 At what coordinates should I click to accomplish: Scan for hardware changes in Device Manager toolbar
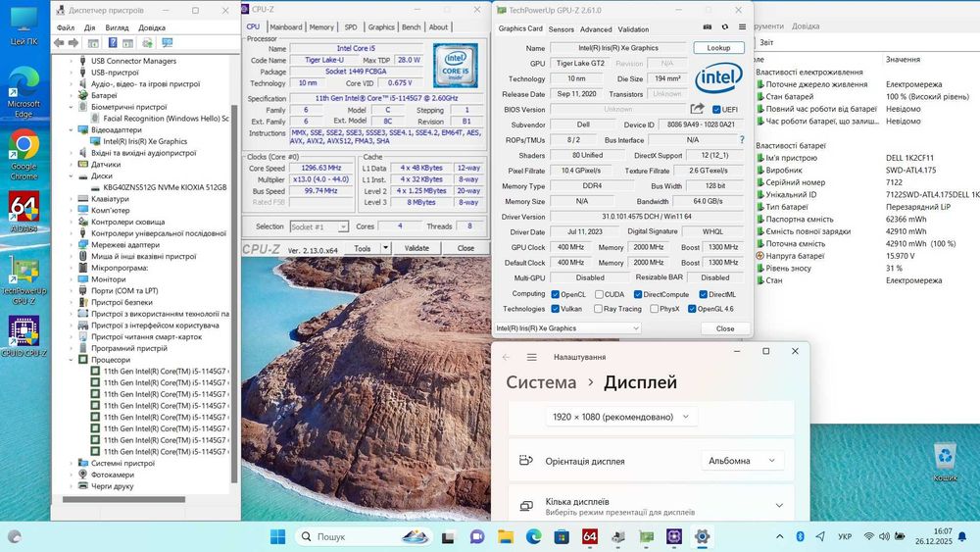148,42
